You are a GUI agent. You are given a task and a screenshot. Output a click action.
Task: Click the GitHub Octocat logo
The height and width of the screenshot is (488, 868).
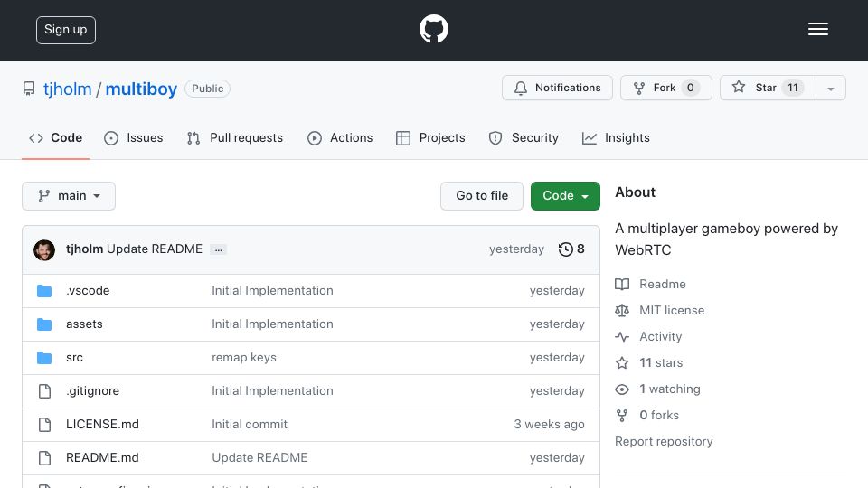click(x=433, y=29)
